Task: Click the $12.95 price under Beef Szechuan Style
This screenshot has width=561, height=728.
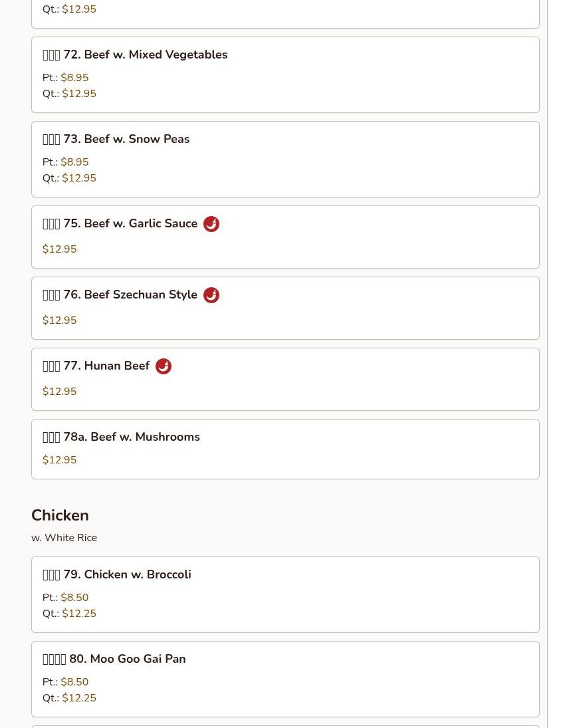Action: coord(59,320)
